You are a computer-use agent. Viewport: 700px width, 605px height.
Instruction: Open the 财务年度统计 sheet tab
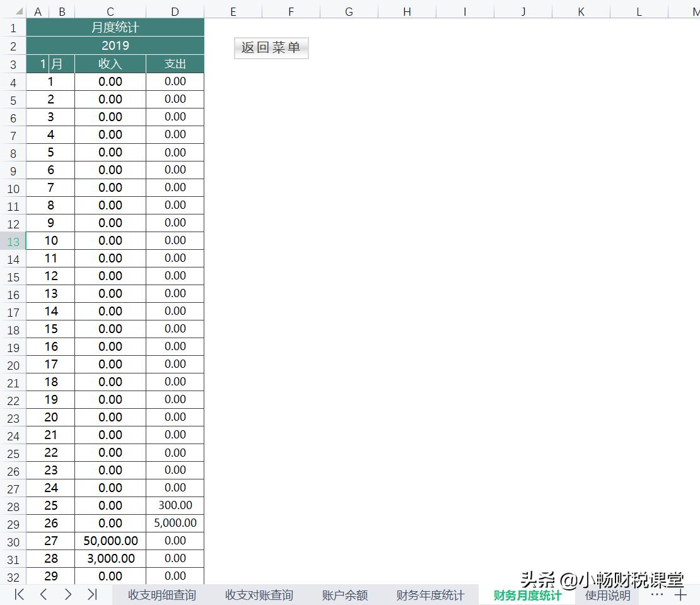(431, 594)
